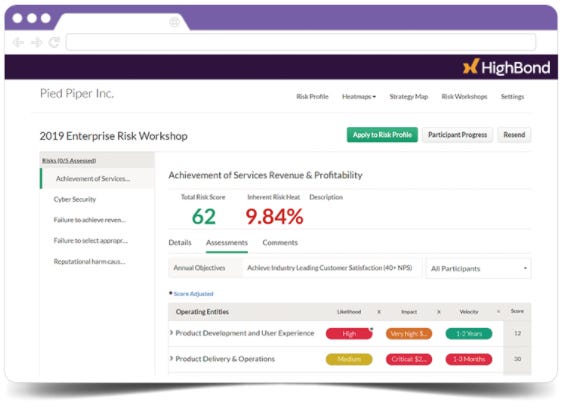The image size is (563, 409).
Task: Click the red High likelihood pill
Action: tap(349, 334)
